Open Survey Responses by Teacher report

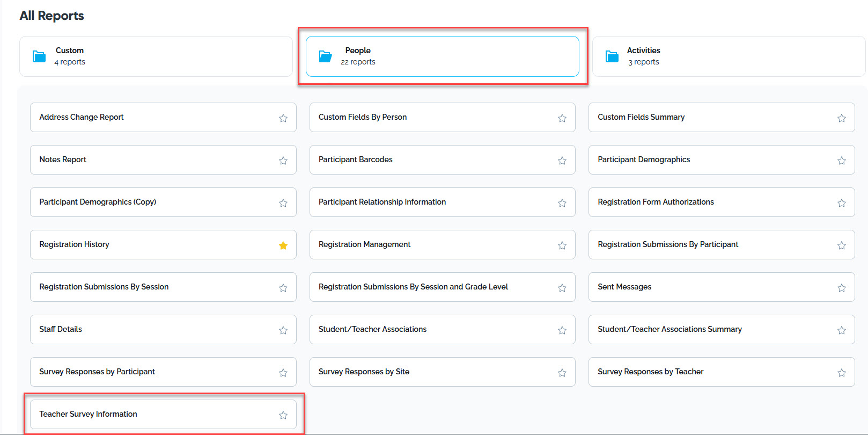[x=722, y=372]
